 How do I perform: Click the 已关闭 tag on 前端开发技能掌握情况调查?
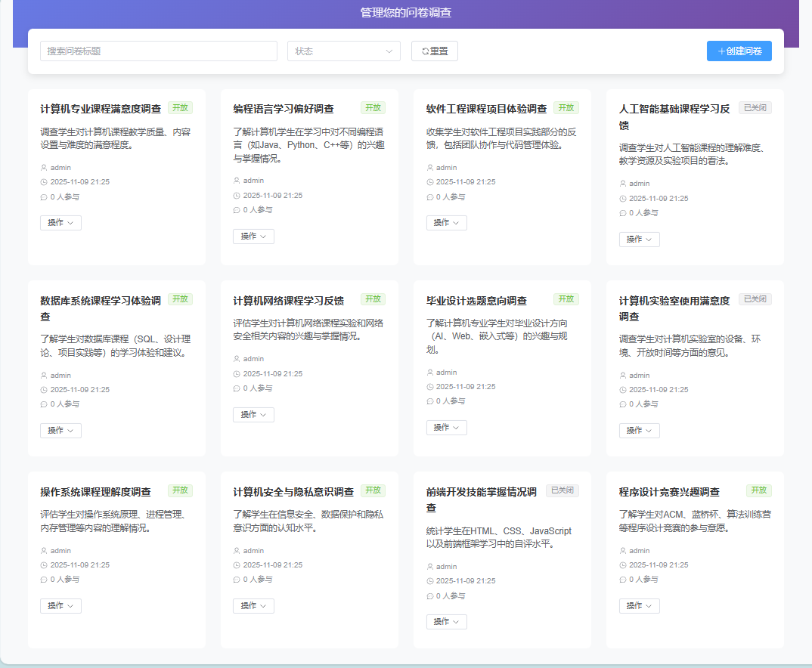coord(562,491)
